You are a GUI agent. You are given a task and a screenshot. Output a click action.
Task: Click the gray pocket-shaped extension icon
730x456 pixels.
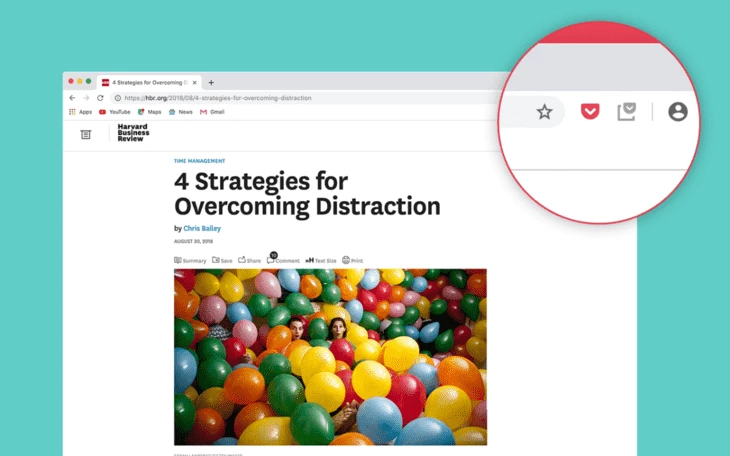626,112
